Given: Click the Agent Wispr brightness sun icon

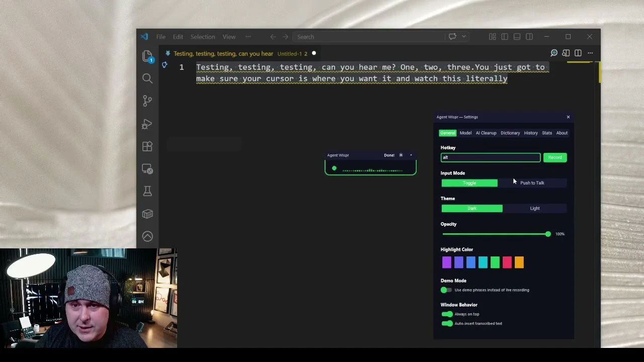Looking at the screenshot, I should point(401,155).
